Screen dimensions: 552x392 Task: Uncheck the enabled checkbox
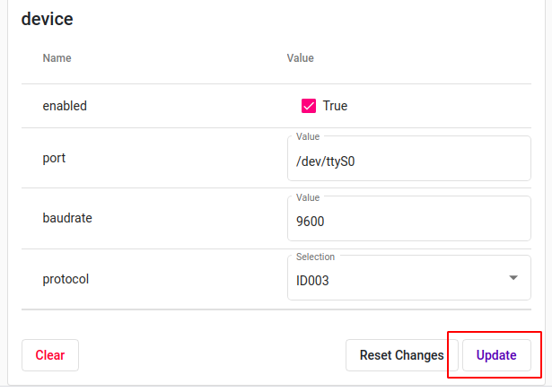(309, 106)
